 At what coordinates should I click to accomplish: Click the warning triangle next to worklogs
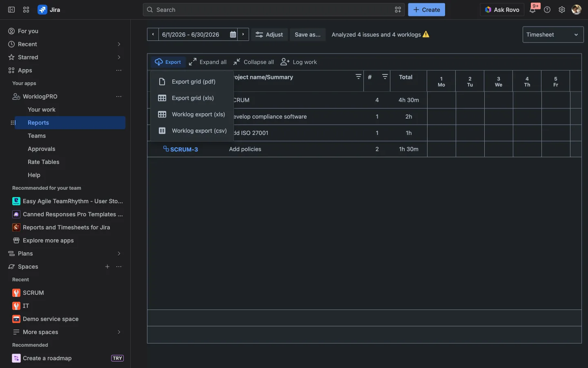pyautogui.click(x=426, y=34)
